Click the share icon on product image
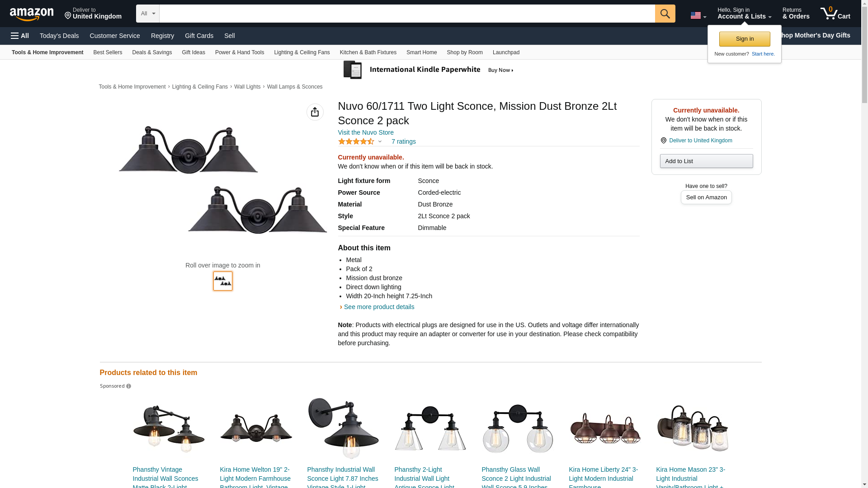Viewport: 868px width, 488px height. (x=315, y=112)
